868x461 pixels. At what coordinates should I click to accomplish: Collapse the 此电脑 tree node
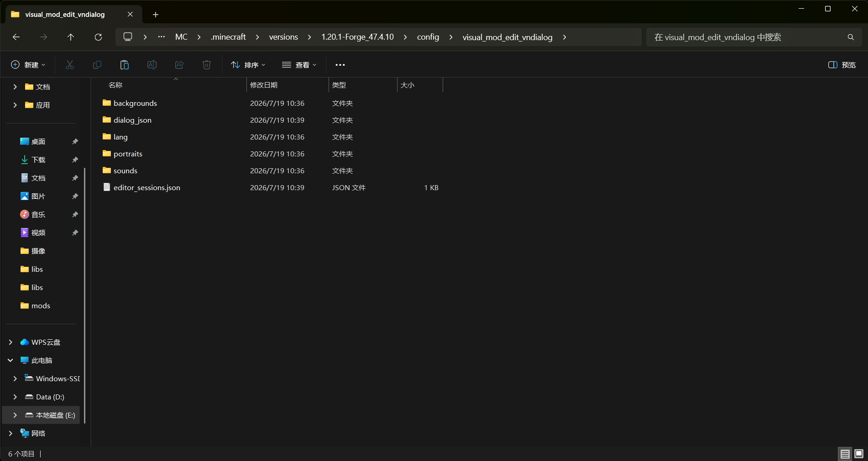click(10, 360)
